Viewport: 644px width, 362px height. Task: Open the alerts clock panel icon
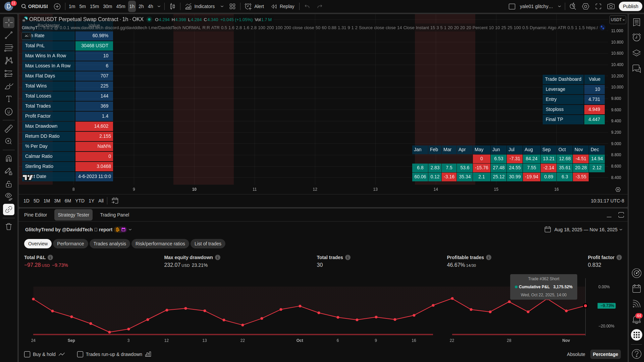click(x=636, y=37)
